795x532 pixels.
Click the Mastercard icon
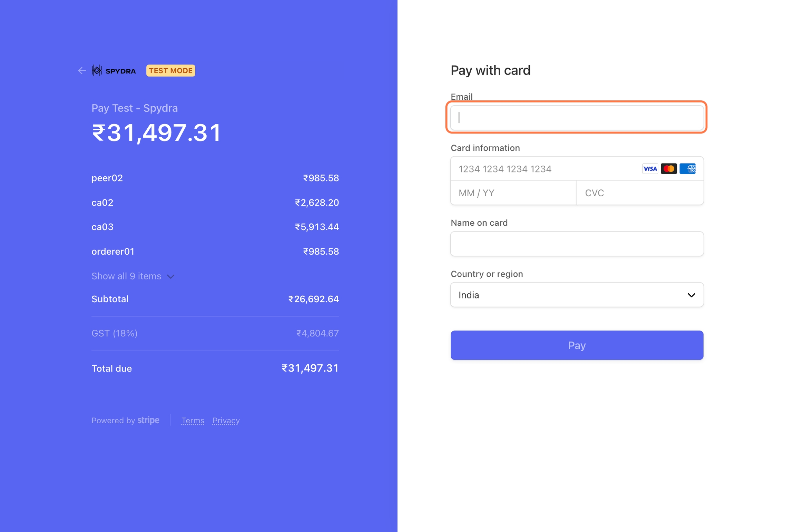(x=668, y=169)
